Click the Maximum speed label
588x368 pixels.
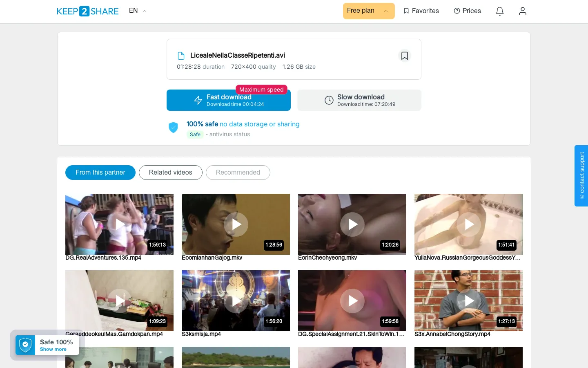[x=261, y=90]
